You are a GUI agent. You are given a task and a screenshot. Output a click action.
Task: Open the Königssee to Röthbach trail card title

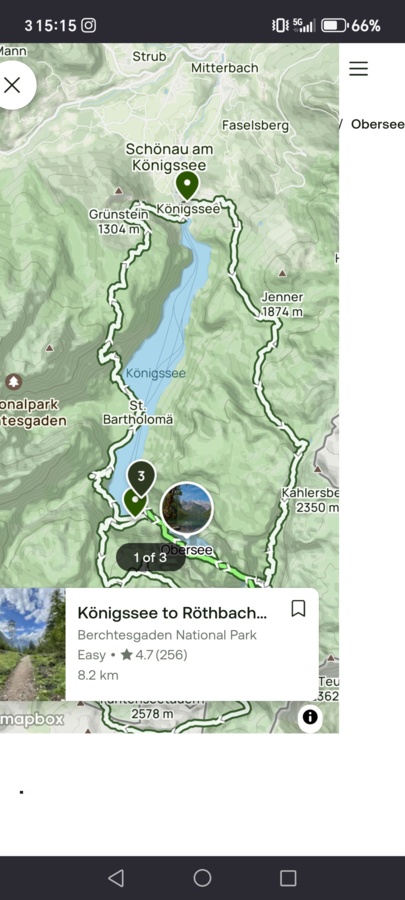(x=172, y=612)
